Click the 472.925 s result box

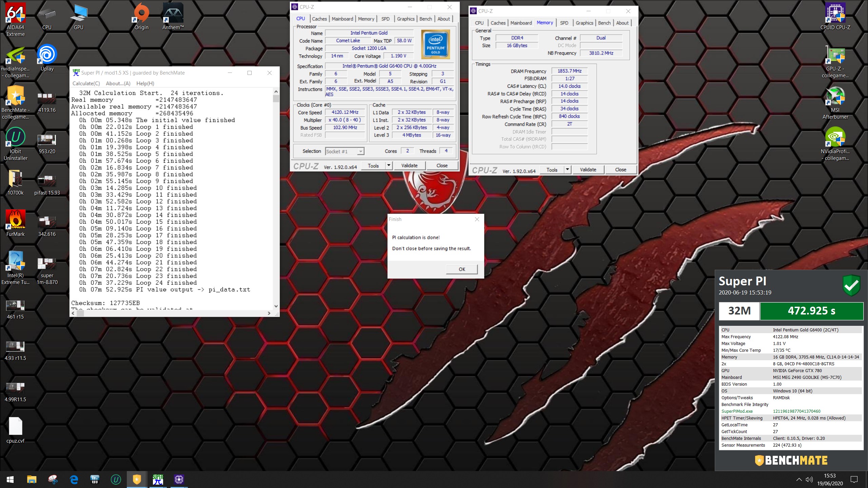(x=811, y=311)
